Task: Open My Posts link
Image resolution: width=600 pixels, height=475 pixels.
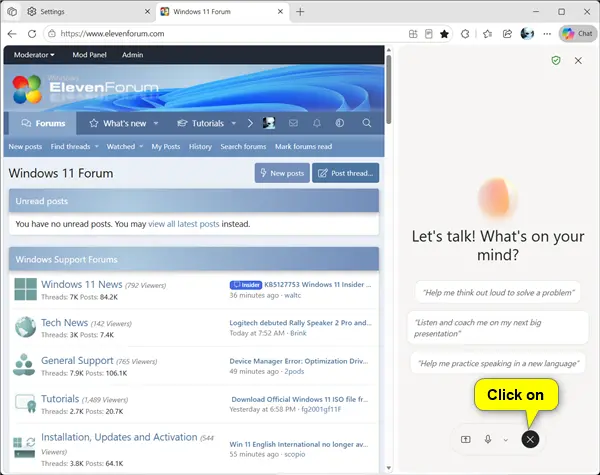Action: [x=166, y=147]
